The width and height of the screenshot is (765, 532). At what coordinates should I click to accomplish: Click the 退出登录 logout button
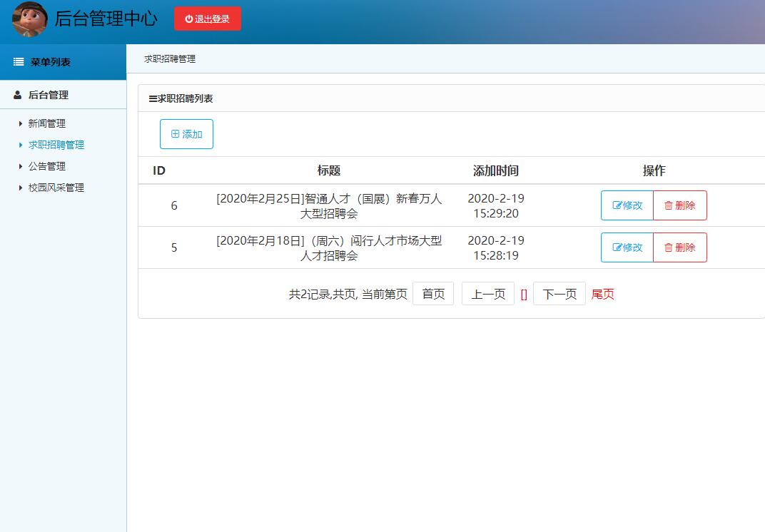click(207, 19)
